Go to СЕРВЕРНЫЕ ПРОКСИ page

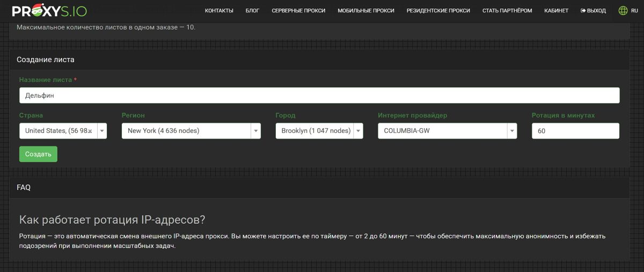298,11
